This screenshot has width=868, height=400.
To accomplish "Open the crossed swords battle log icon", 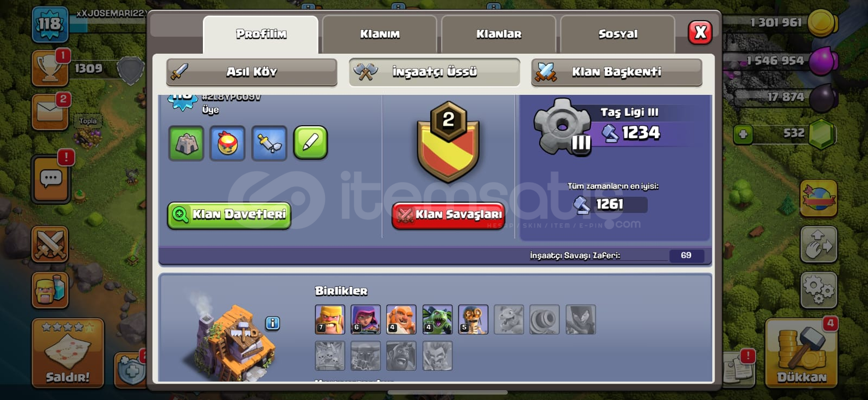I will pyautogui.click(x=50, y=244).
